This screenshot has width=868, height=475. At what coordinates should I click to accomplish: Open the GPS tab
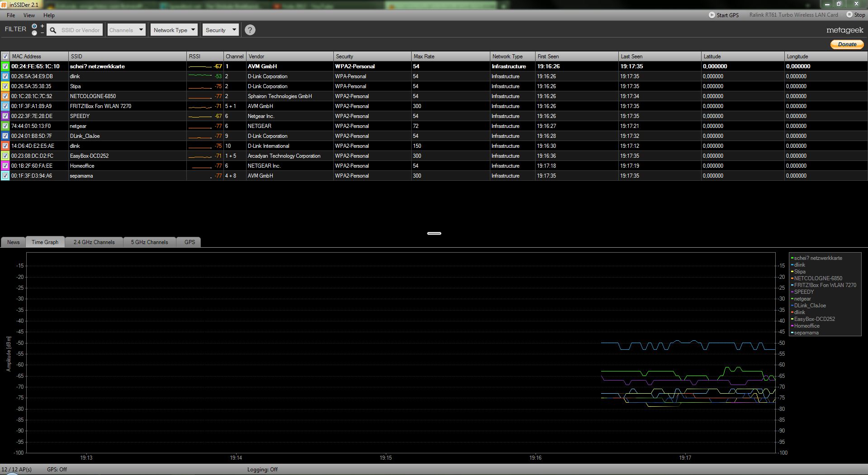(190, 242)
